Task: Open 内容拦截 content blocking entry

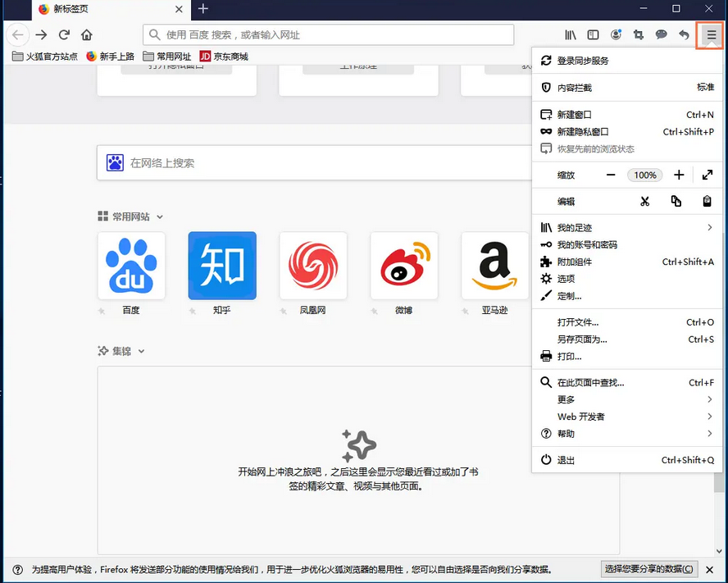Action: (627, 88)
